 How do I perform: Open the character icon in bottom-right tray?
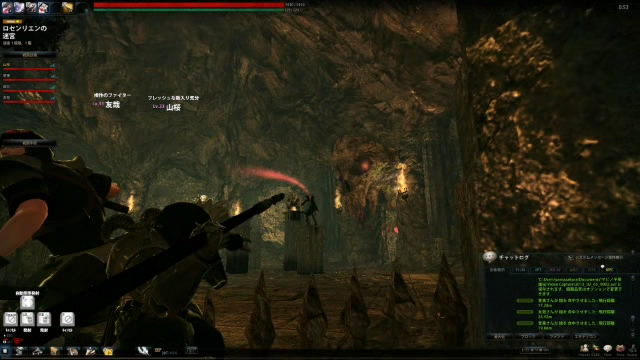[584, 349]
